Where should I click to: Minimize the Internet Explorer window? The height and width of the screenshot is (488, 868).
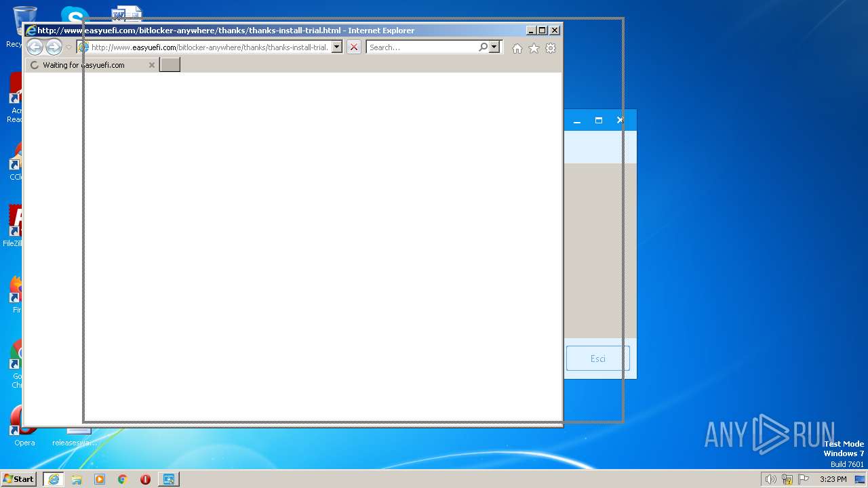[531, 30]
